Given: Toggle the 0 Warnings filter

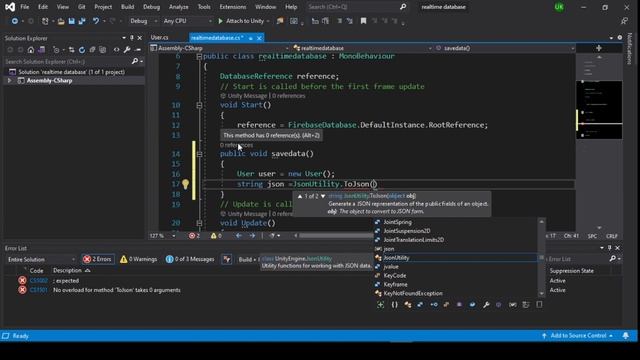Looking at the screenshot, I should tap(138, 259).
